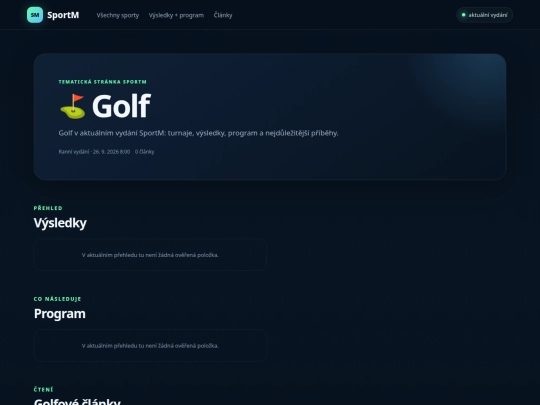Click the PŘEHLED section label

point(48,208)
